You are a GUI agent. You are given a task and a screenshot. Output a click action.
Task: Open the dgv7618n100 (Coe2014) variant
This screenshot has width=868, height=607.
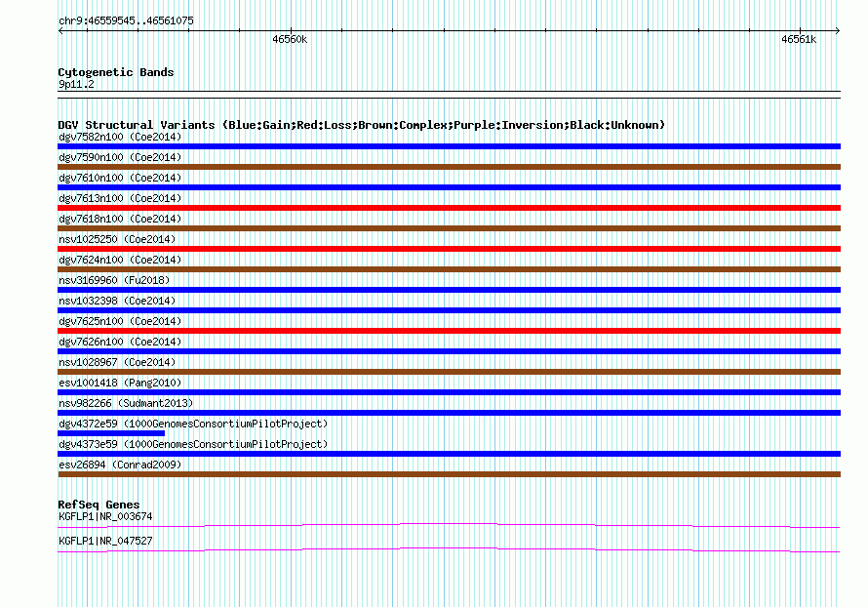pos(120,219)
